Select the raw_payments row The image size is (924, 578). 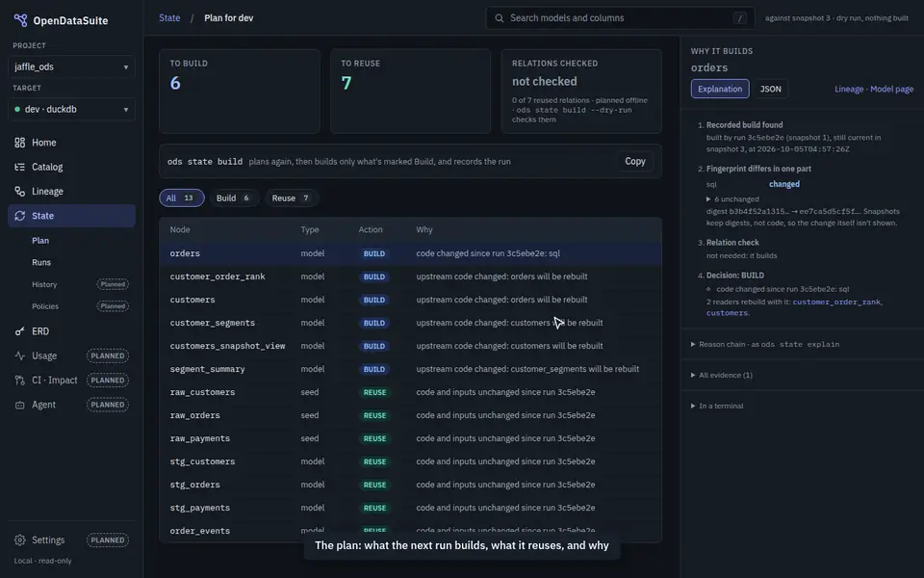pos(410,438)
